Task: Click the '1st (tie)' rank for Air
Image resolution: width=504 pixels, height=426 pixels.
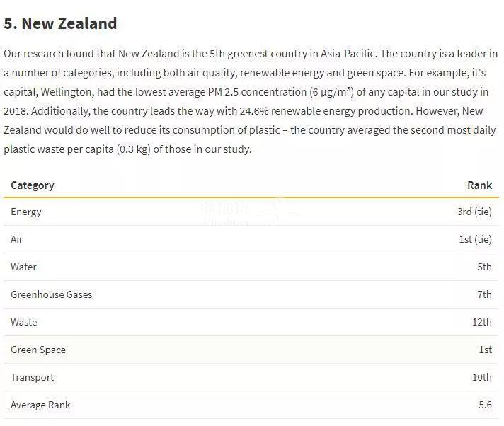Action: [476, 239]
